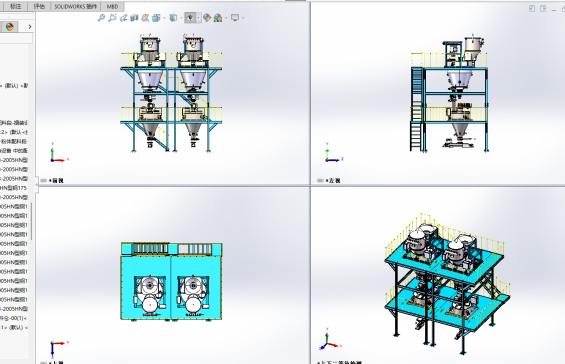This screenshot has height=364, width=565.
Task: Click the View Settings monitor icon
Action: point(235,18)
